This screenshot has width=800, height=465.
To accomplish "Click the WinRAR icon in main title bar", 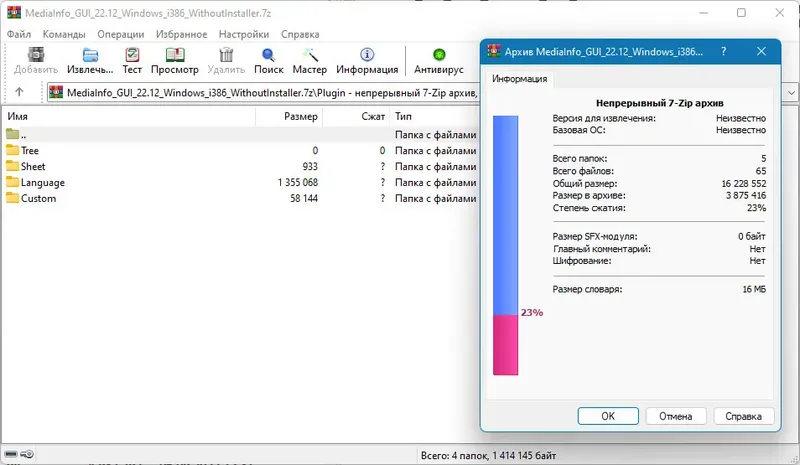I will [x=14, y=12].
